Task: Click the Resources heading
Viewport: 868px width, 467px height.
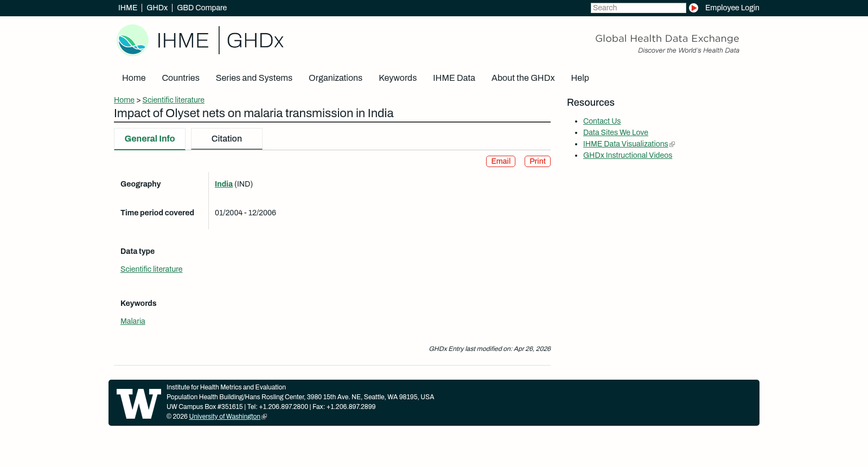Action: (591, 103)
